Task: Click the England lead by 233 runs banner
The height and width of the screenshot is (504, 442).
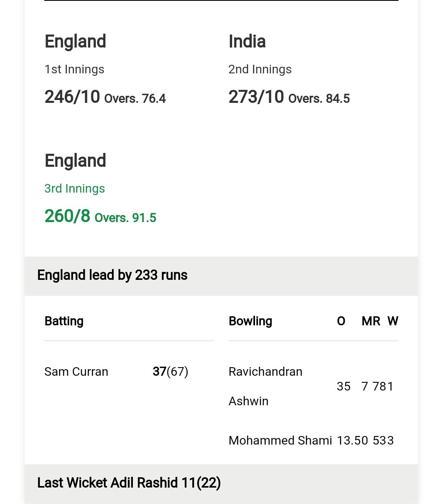Action: (221, 275)
